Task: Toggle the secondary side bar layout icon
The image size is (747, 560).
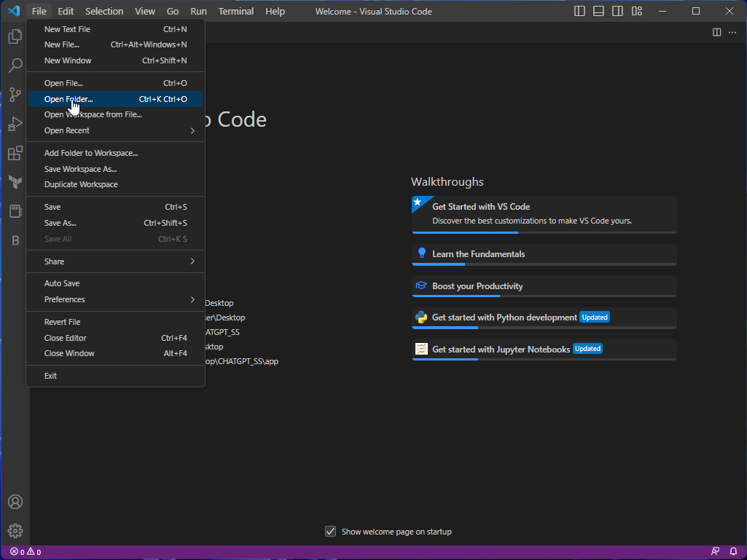Action: point(617,11)
